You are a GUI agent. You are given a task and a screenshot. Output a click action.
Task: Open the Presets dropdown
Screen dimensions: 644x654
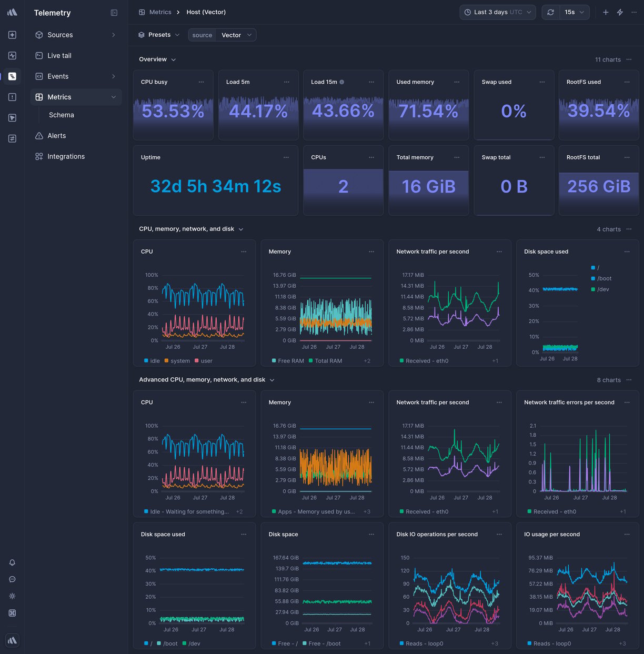tap(159, 35)
